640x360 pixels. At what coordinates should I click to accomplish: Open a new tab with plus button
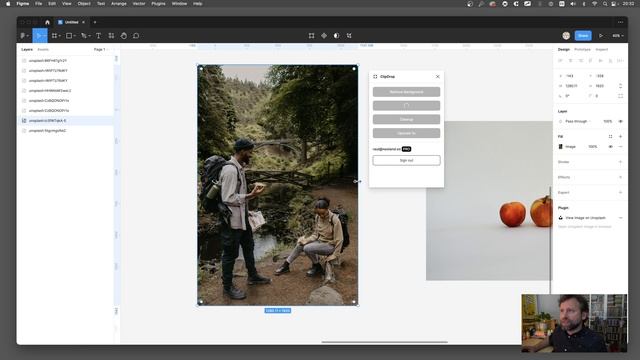95,22
